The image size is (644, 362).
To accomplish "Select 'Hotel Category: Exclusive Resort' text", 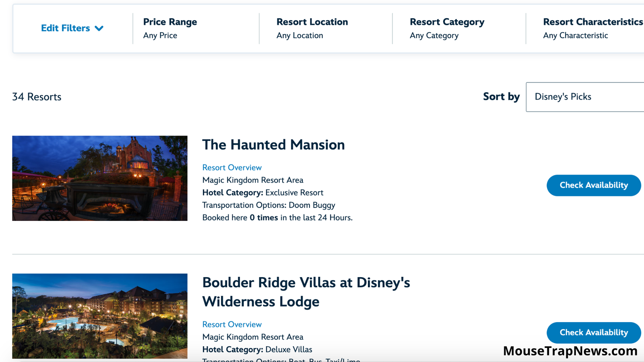I will tap(263, 193).
